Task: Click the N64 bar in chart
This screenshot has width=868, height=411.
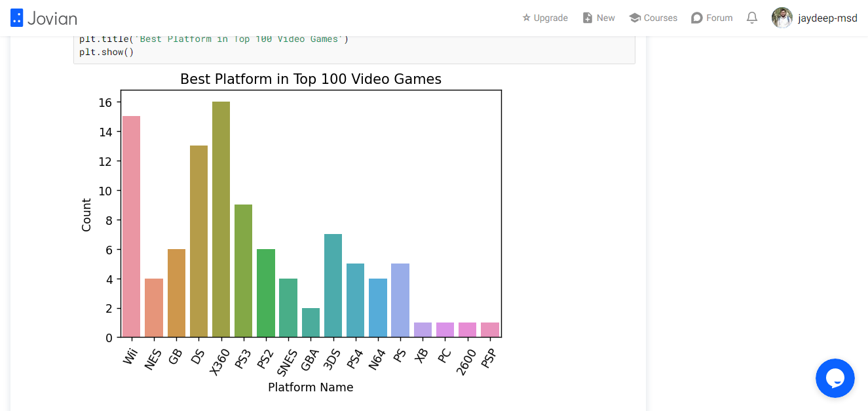Action: point(378,308)
